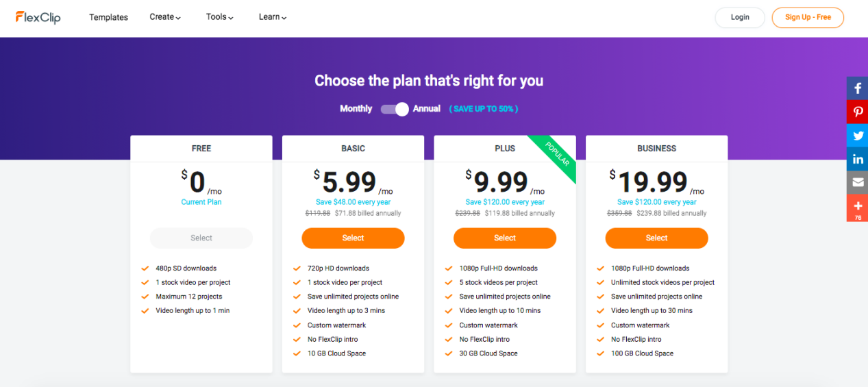The image size is (868, 387).
Task: Expand the Tools dropdown menu
Action: click(220, 17)
